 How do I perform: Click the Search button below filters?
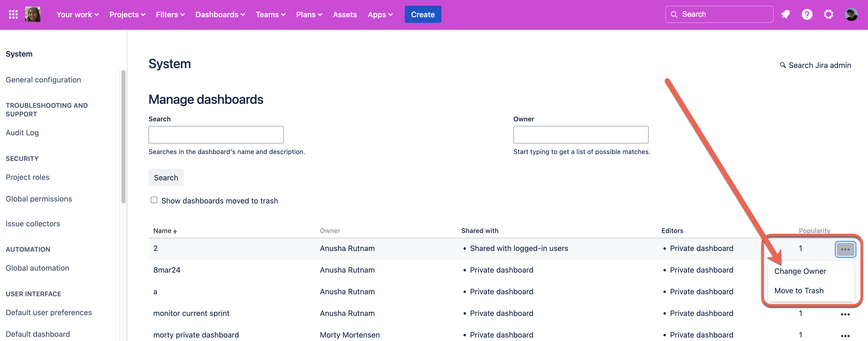(166, 177)
